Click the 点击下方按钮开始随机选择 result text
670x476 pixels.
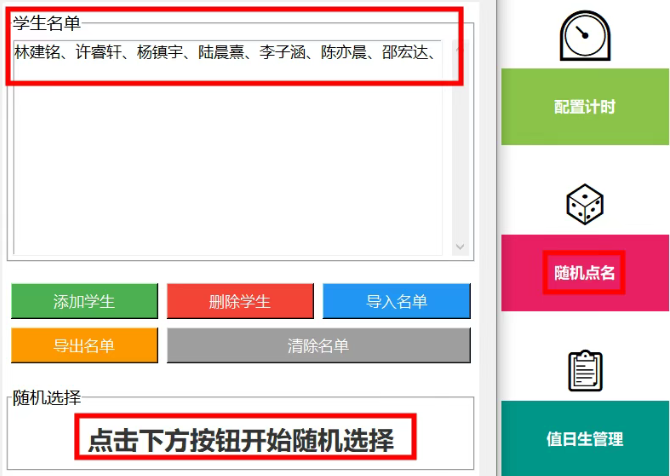tap(241, 439)
